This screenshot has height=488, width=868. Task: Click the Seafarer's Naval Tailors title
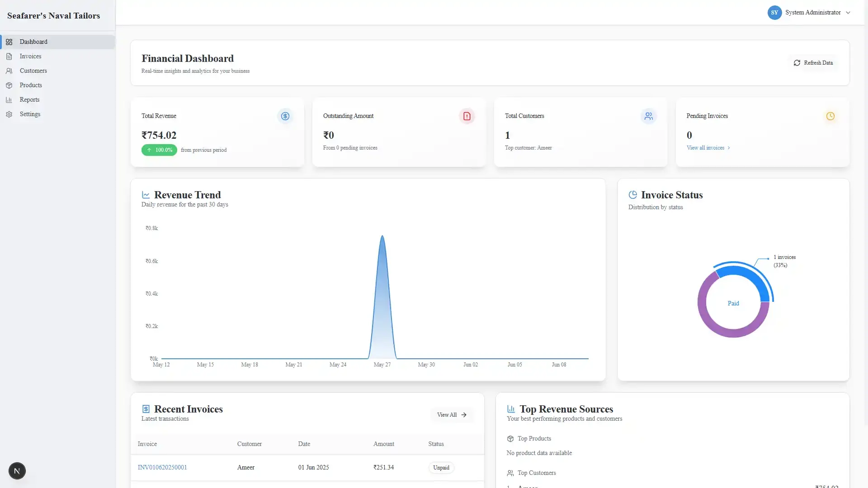point(54,16)
